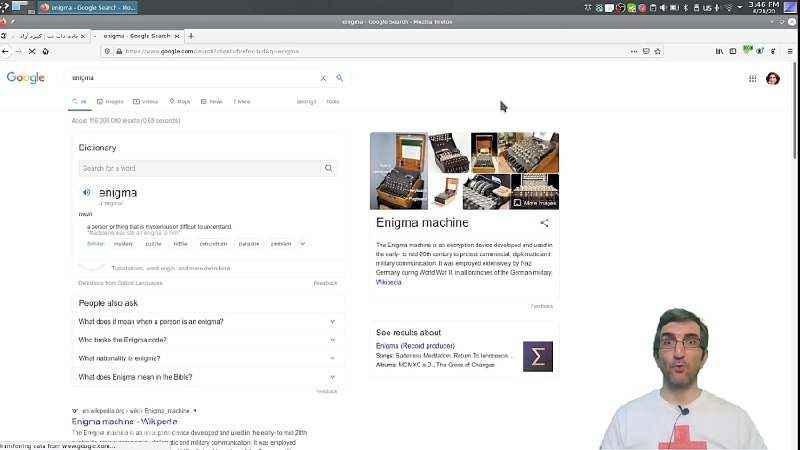The width and height of the screenshot is (800, 450).
Task: Select the All results tab
Action: [x=80, y=102]
